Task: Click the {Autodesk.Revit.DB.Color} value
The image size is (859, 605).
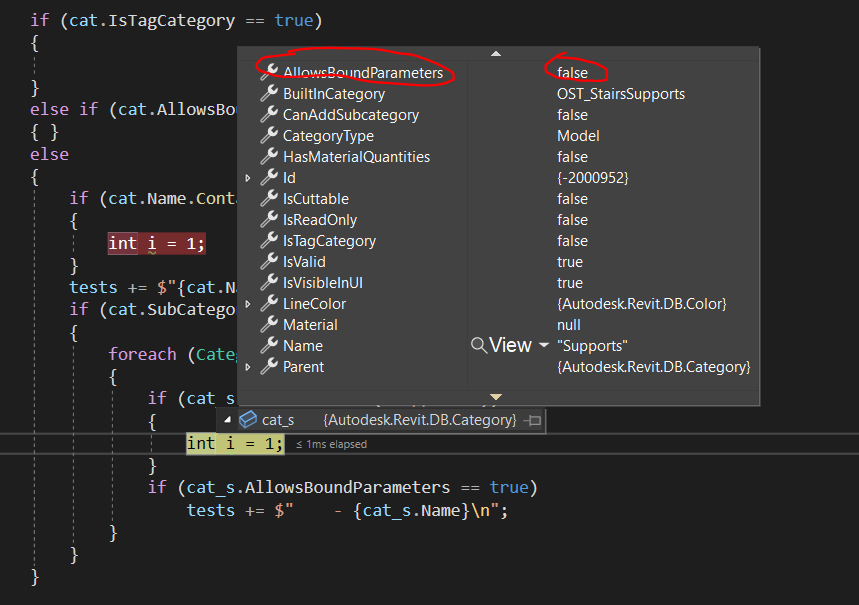Action: tap(642, 304)
